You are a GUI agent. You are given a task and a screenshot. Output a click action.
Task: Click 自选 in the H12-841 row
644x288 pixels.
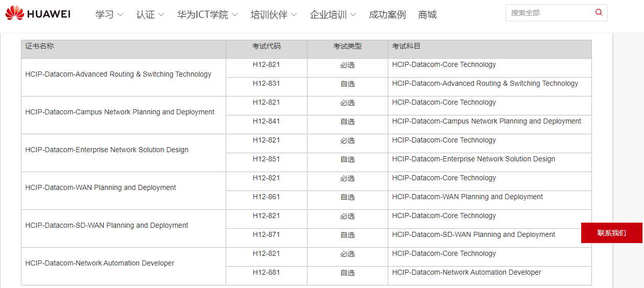click(x=347, y=122)
